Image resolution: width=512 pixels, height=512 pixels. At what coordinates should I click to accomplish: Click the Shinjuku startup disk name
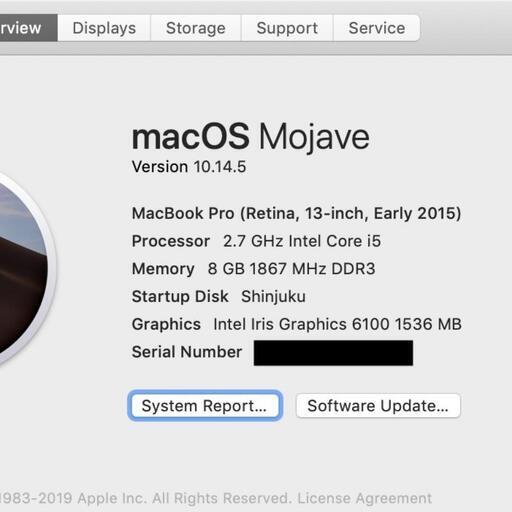[273, 296]
